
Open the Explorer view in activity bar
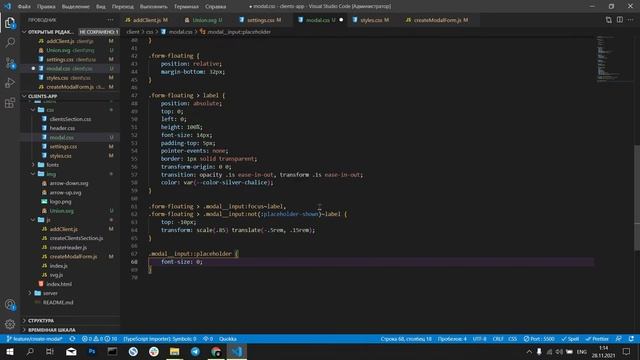[10, 23]
